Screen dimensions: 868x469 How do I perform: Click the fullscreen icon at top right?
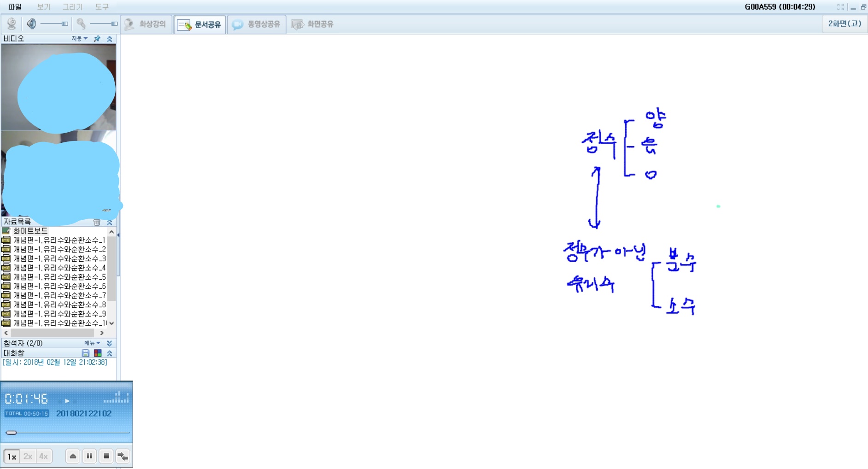click(840, 7)
